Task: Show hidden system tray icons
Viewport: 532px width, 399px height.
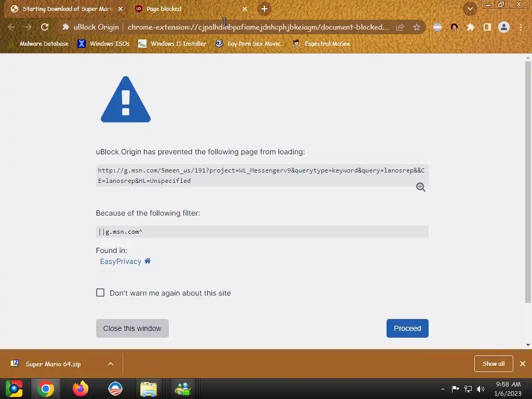Action: click(x=443, y=389)
